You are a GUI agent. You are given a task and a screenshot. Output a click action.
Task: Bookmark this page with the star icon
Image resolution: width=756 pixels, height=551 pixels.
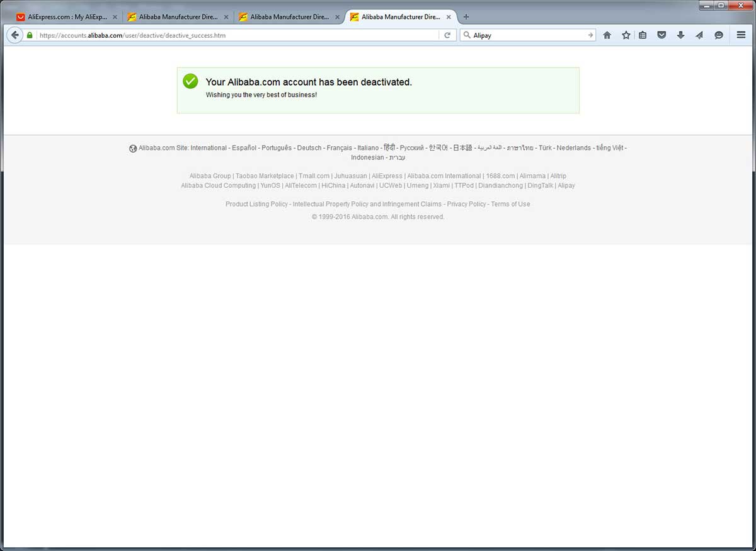pos(626,35)
